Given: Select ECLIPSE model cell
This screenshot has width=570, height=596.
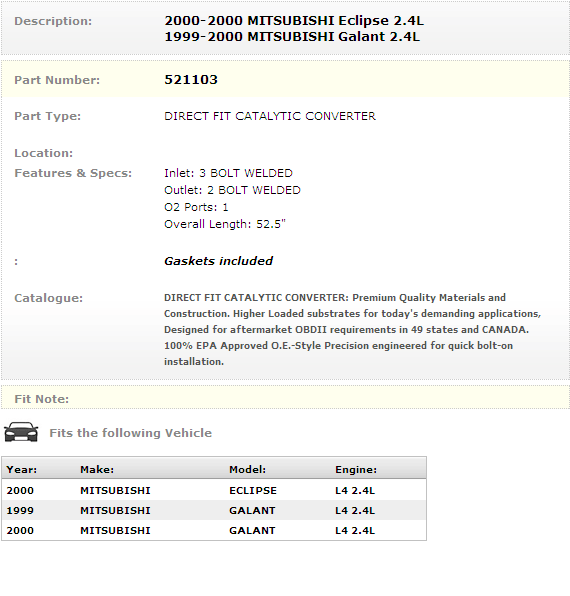Looking at the screenshot, I should [x=253, y=490].
